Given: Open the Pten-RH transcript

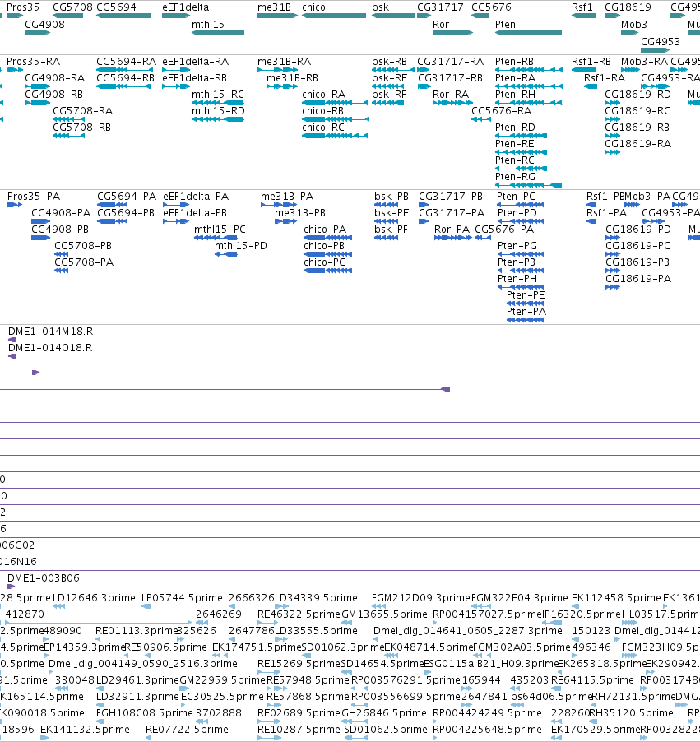Looking at the screenshot, I should 516,95.
